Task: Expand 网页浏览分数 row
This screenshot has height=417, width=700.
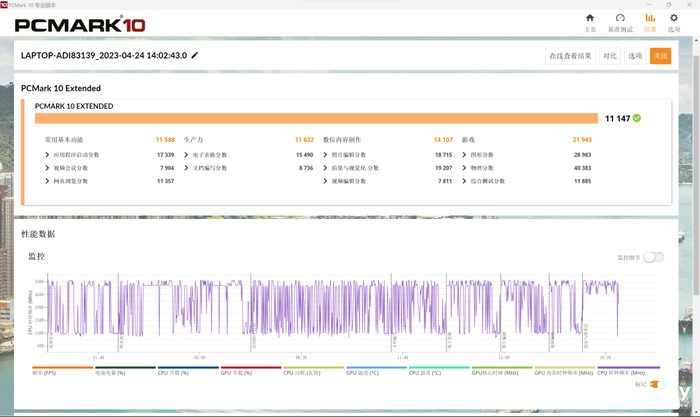Action: pyautogui.click(x=47, y=181)
